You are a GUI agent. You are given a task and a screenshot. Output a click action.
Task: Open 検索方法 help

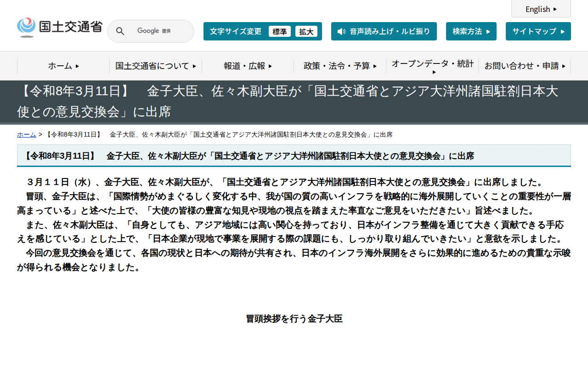click(471, 31)
